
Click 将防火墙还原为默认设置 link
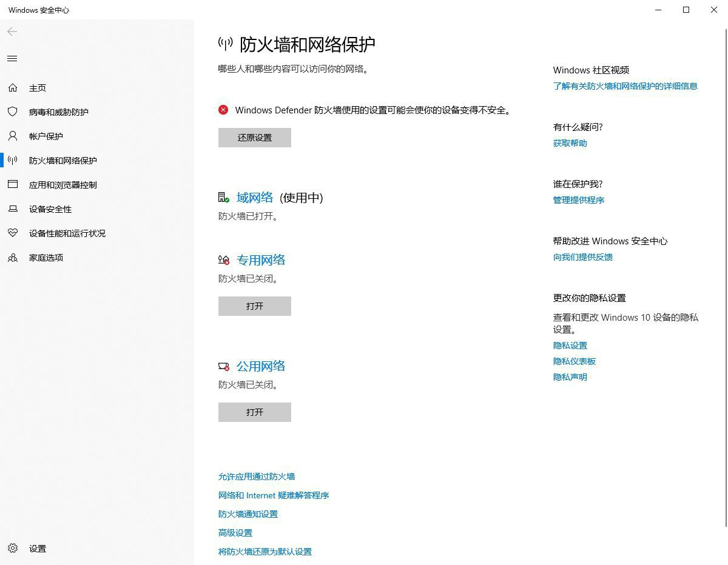point(265,552)
